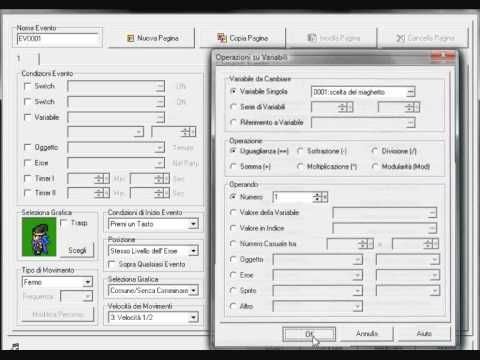Enable the Oggetto condition checkbox

coord(28,147)
